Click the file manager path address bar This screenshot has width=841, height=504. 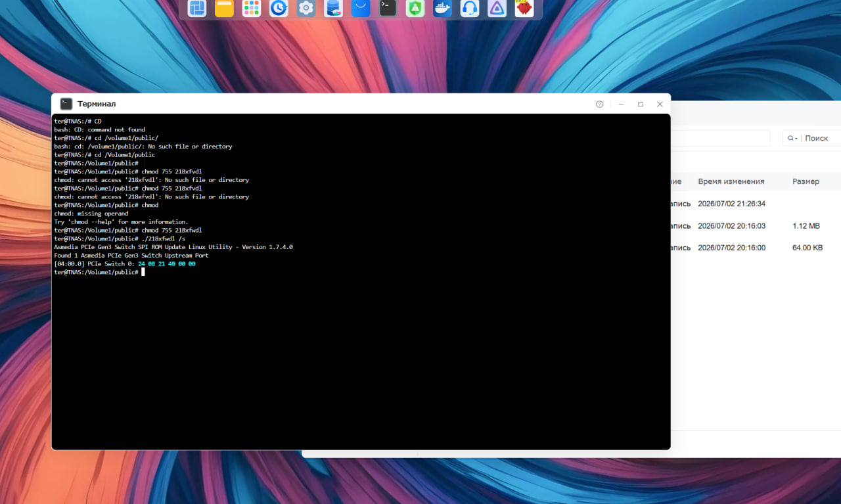click(x=720, y=138)
